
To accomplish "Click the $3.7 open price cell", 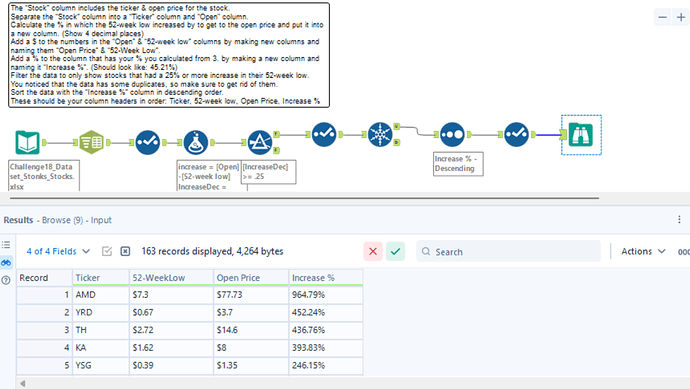I will click(x=251, y=312).
